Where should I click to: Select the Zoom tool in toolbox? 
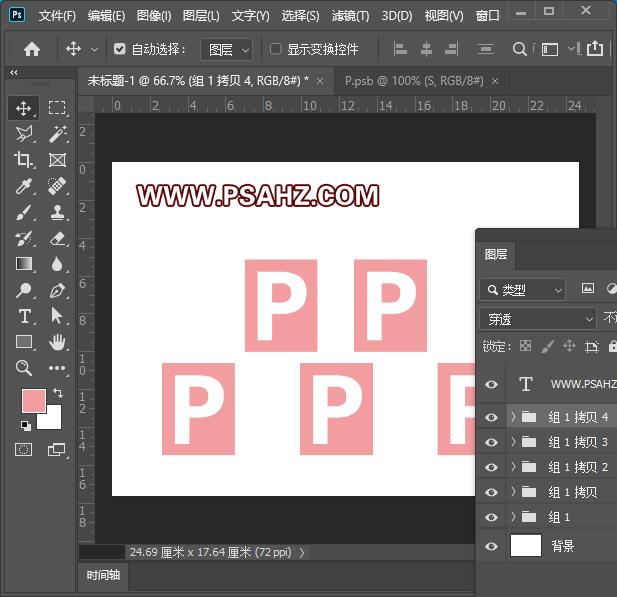(24, 368)
